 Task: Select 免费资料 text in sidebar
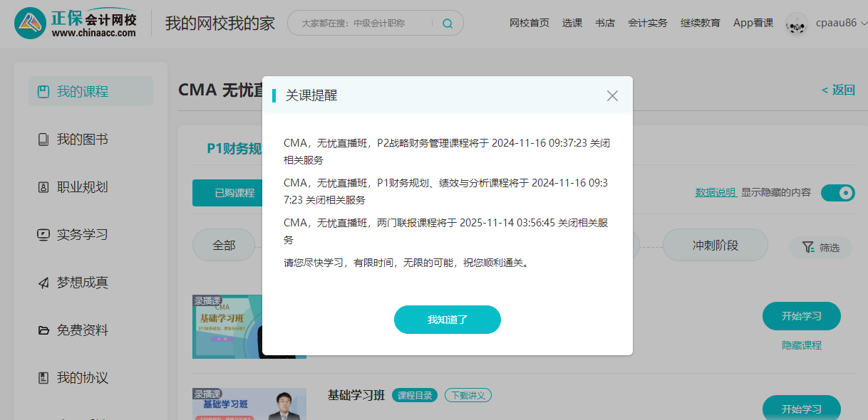tap(83, 330)
